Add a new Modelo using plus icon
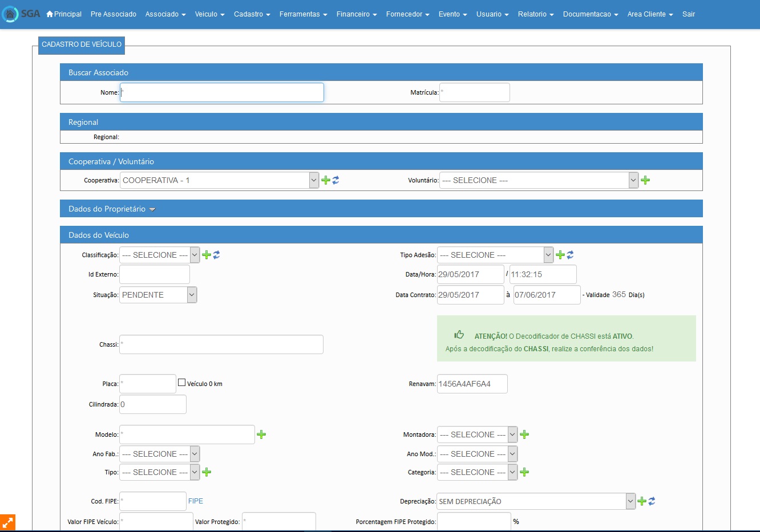The image size is (760, 532). pyautogui.click(x=261, y=434)
